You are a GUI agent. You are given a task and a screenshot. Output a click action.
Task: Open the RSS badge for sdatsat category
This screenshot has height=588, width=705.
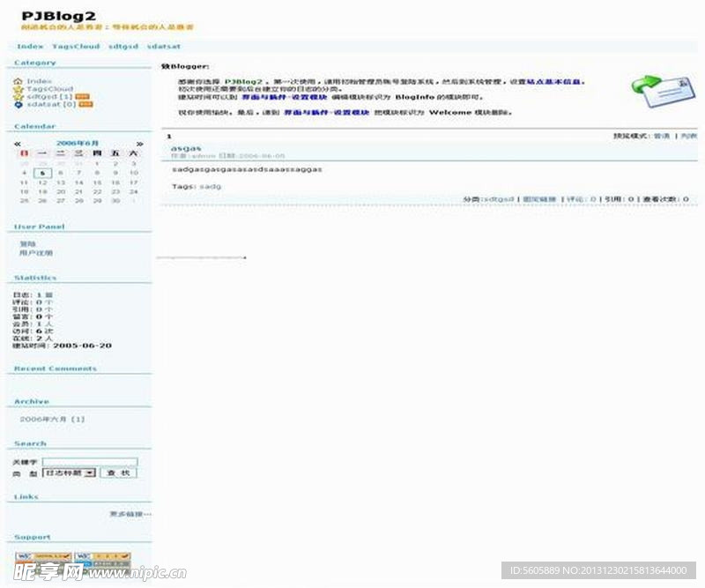click(85, 104)
